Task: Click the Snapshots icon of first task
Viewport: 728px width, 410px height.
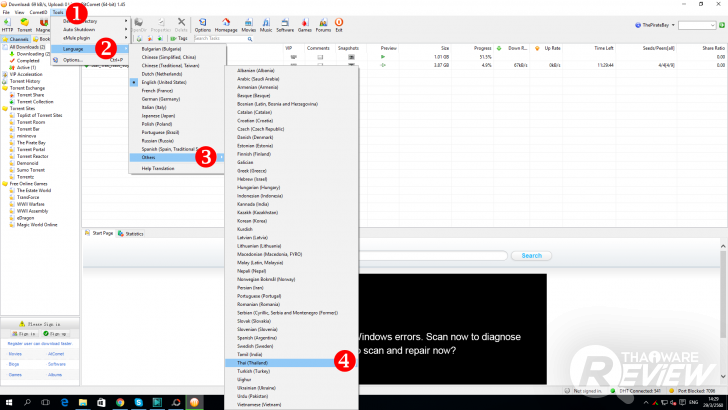Action: tap(351, 57)
